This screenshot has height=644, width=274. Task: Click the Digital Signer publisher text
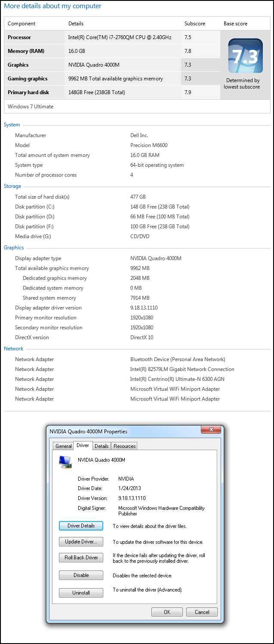tap(161, 511)
